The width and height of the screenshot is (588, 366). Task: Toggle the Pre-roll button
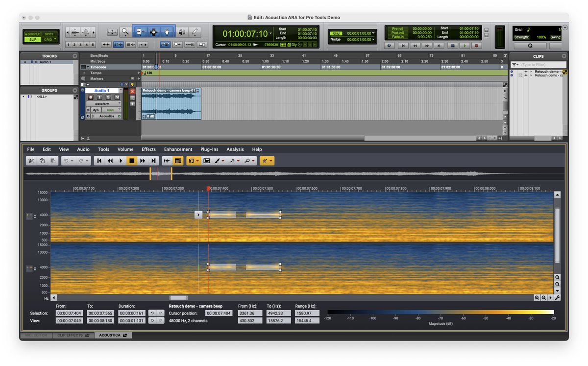(x=397, y=29)
